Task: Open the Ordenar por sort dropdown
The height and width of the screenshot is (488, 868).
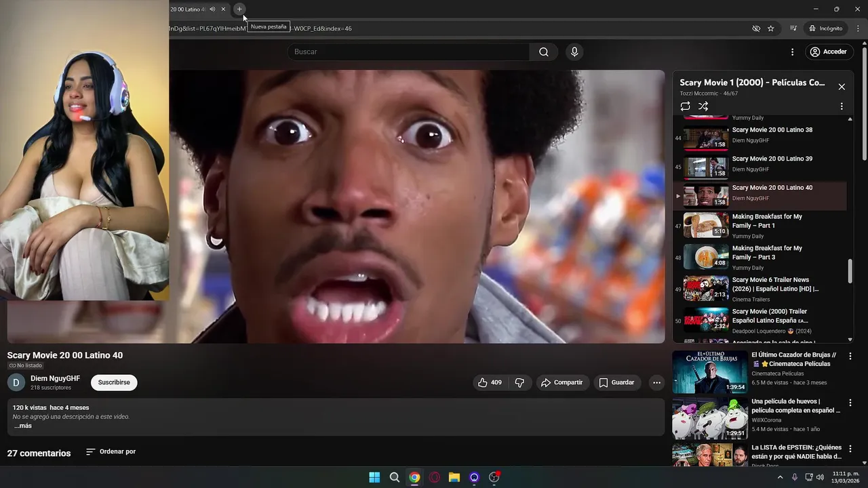Action: pyautogui.click(x=111, y=451)
